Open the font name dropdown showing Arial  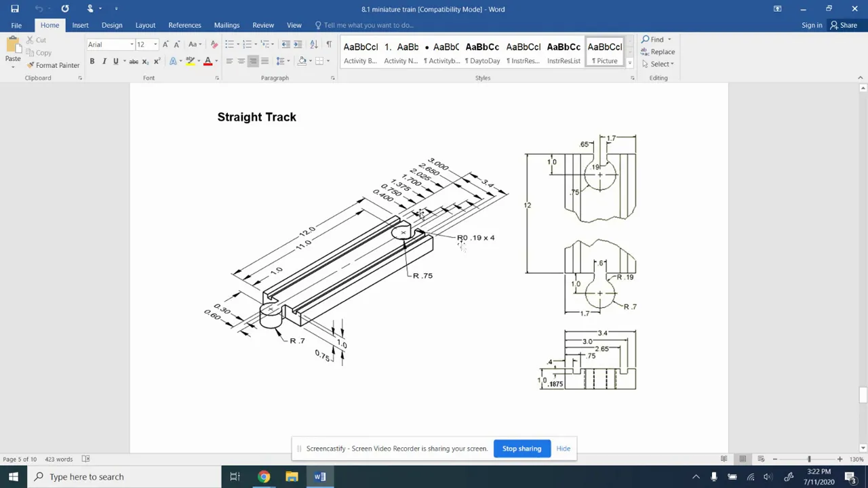click(132, 45)
